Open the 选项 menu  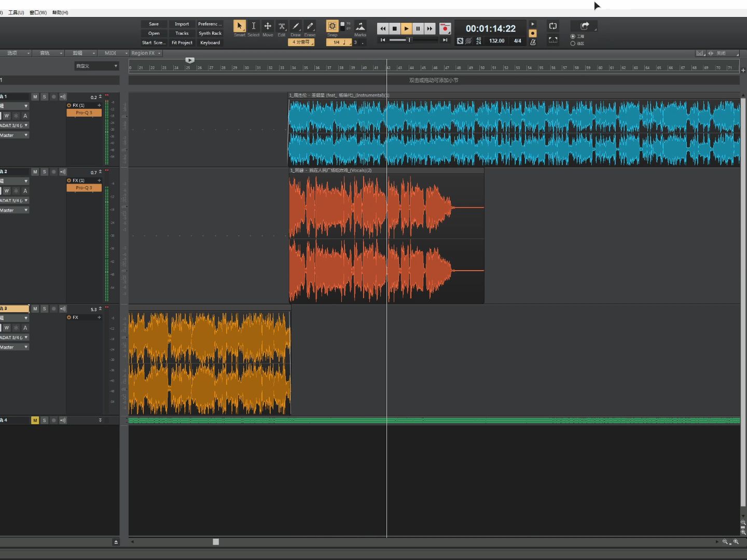pyautogui.click(x=15, y=53)
